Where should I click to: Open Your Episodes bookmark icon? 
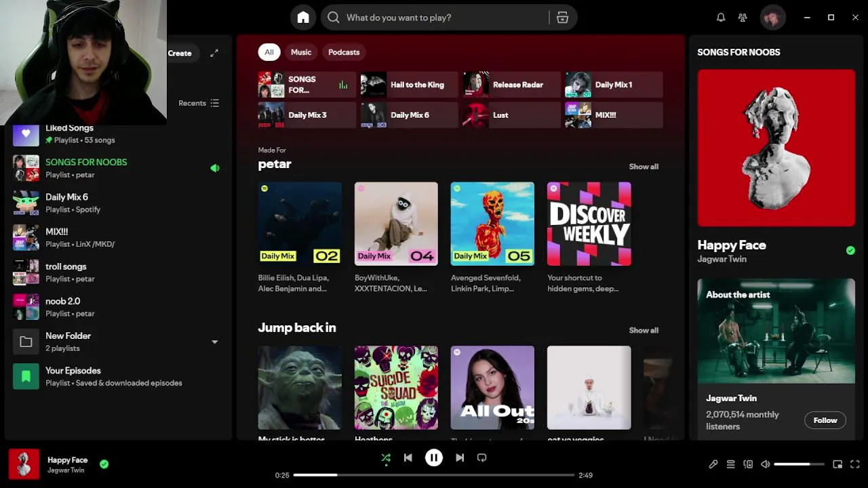click(26, 376)
